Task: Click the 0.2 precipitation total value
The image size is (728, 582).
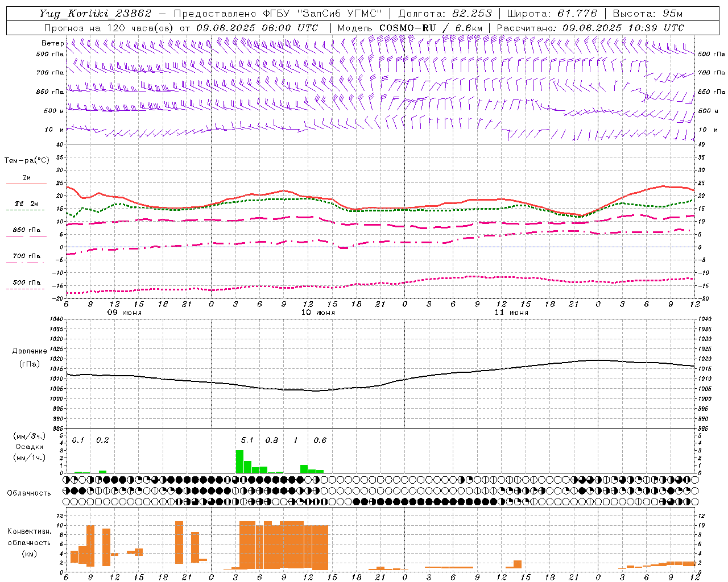Action: coord(102,440)
